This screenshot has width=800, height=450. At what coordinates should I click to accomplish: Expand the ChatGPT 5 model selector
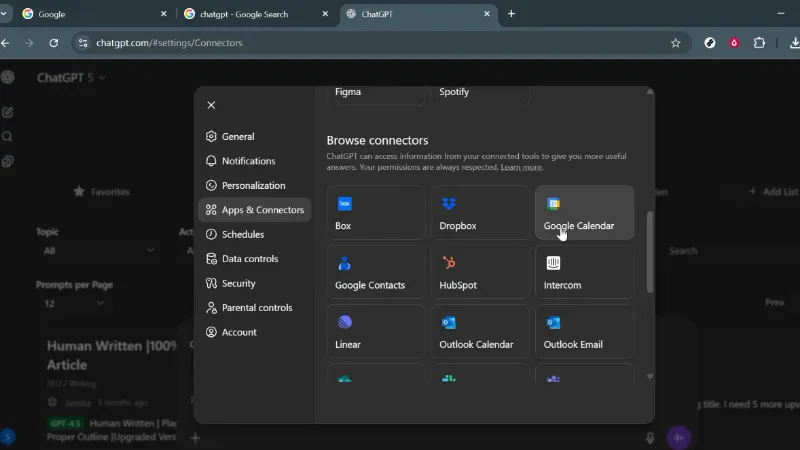(71, 77)
